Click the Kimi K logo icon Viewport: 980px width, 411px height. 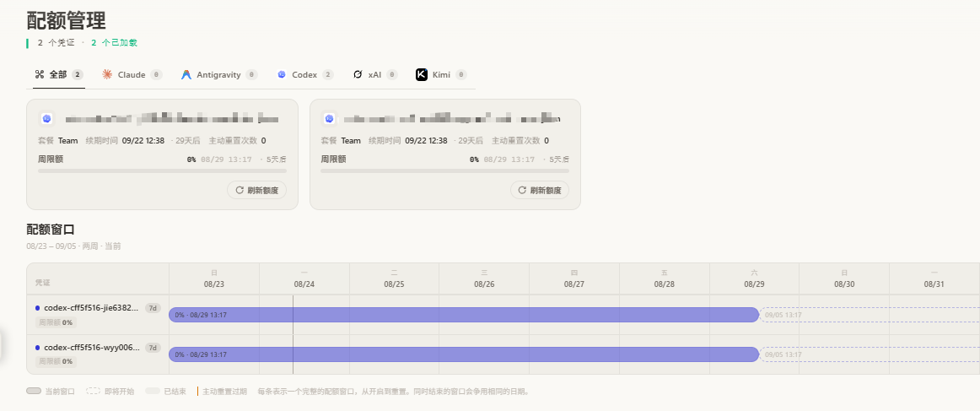click(x=421, y=74)
